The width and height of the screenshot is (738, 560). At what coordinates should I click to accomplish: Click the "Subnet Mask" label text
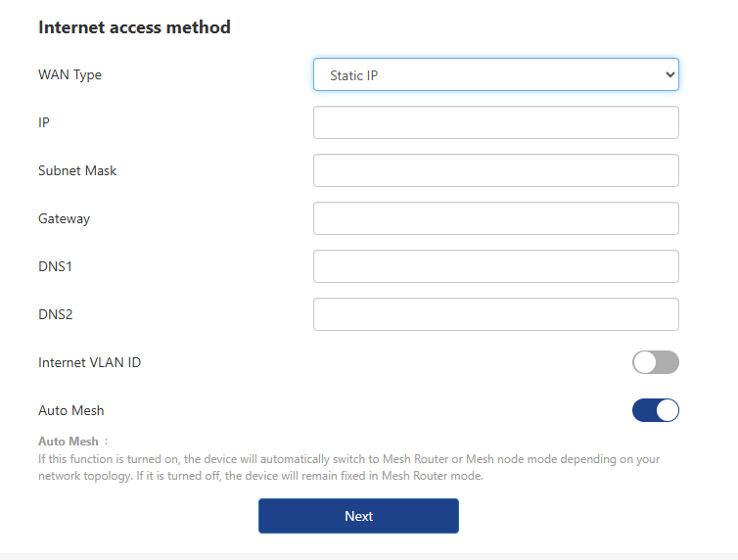tap(77, 171)
